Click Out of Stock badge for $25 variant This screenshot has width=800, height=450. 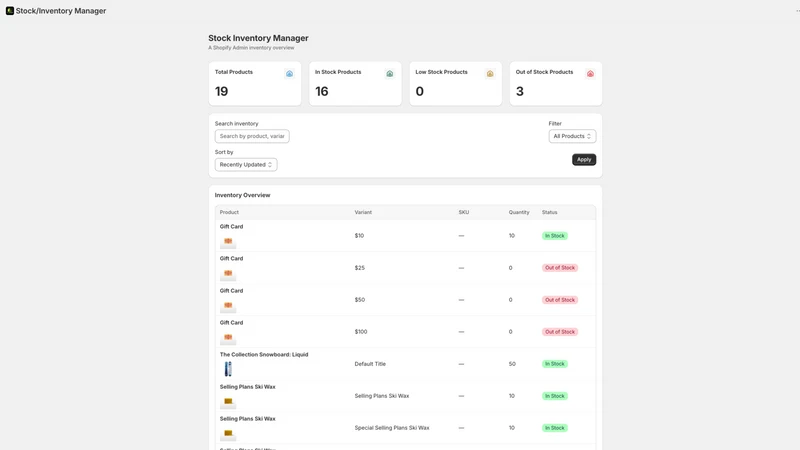click(x=560, y=268)
